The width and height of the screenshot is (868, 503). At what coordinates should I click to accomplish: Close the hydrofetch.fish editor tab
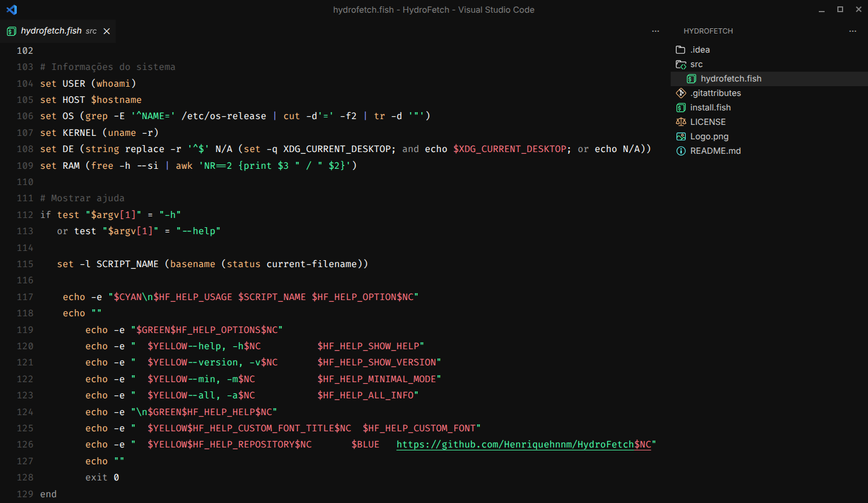pos(106,31)
